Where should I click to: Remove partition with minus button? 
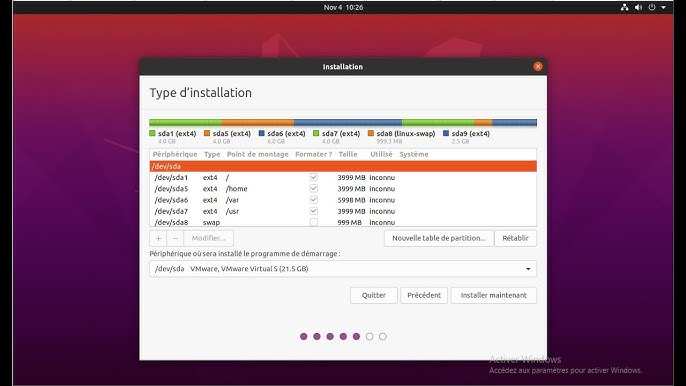click(x=175, y=238)
